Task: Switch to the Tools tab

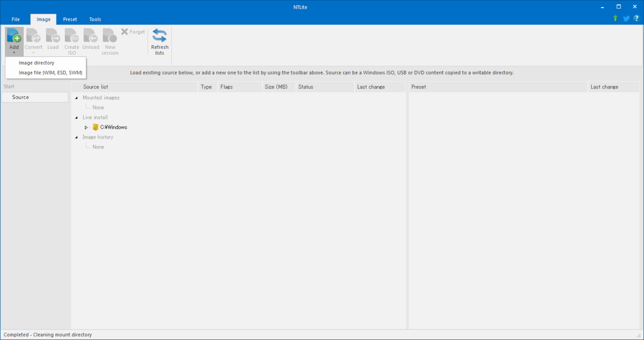Action: [95, 19]
